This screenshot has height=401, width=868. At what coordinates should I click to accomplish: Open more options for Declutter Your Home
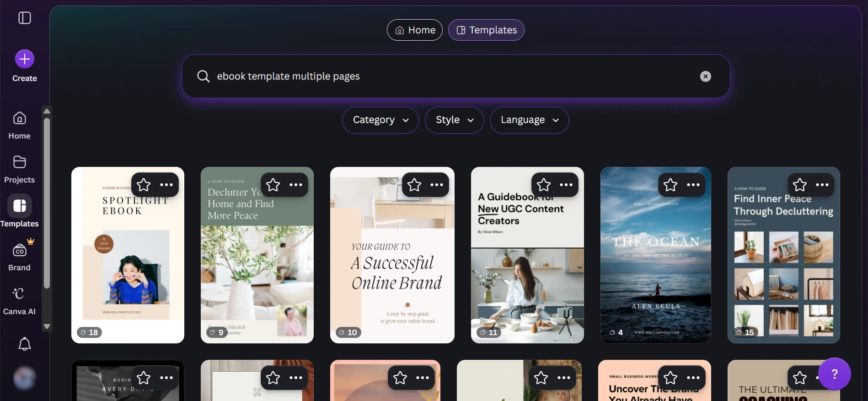pos(296,185)
